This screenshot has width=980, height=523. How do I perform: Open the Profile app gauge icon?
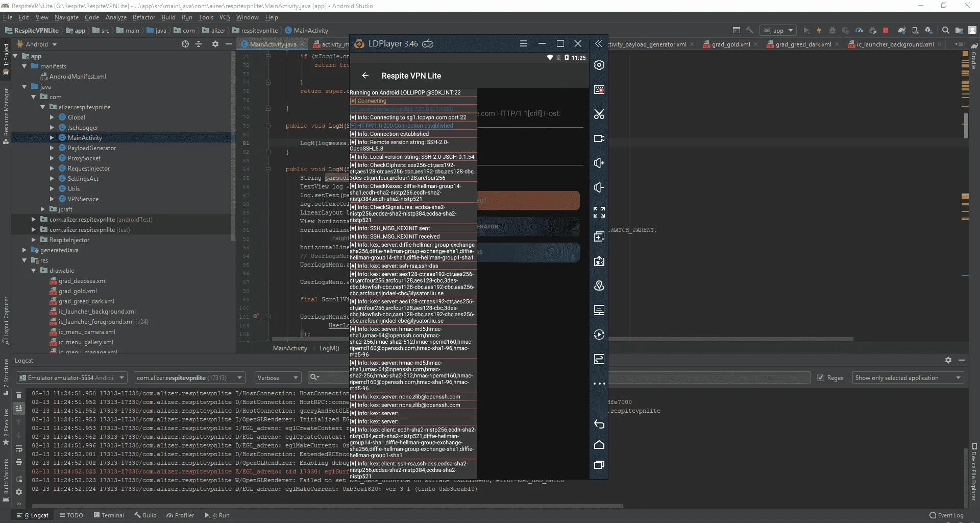pyautogui.click(x=859, y=30)
